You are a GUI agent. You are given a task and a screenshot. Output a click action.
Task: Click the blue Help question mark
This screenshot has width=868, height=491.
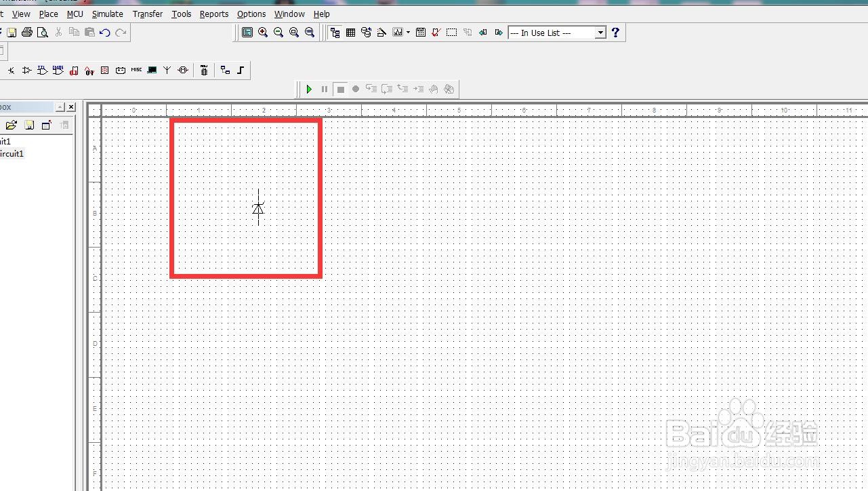click(x=615, y=33)
